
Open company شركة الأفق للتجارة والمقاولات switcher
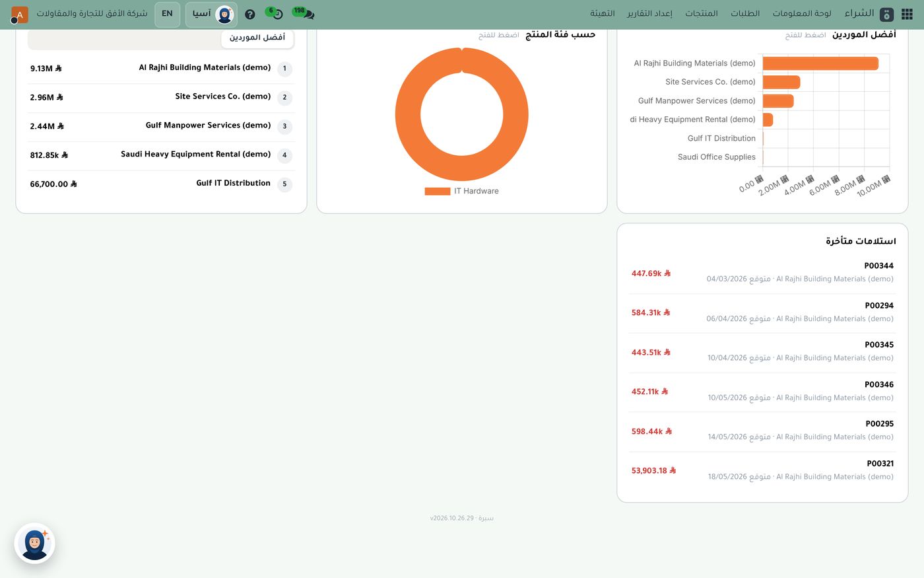pos(92,14)
